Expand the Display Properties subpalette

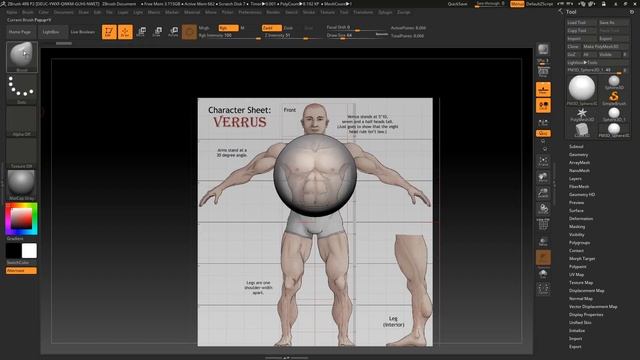click(x=586, y=315)
